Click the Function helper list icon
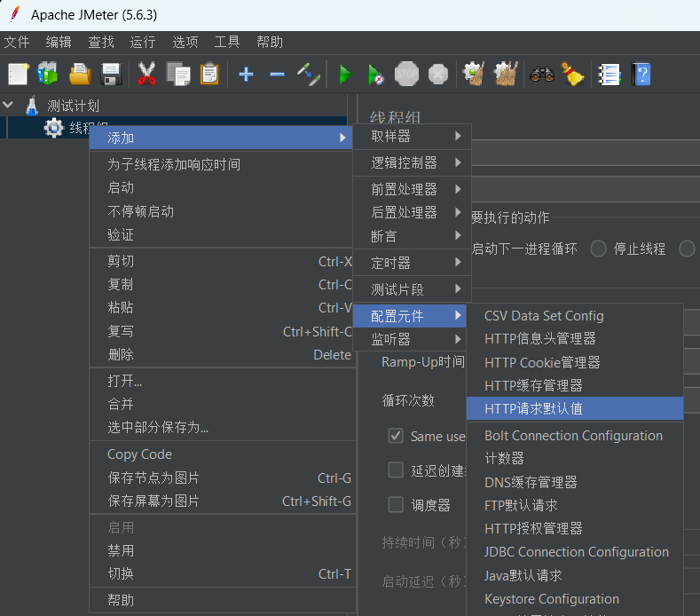 tap(610, 75)
